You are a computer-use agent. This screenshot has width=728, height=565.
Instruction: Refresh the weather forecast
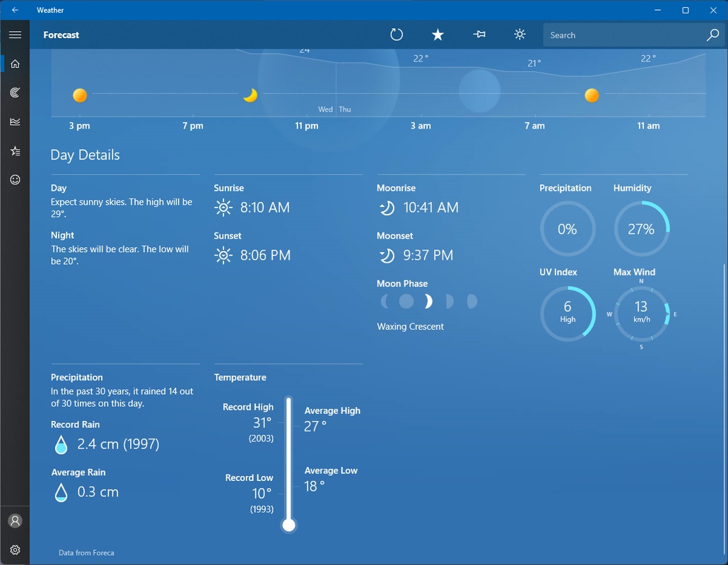coord(397,35)
